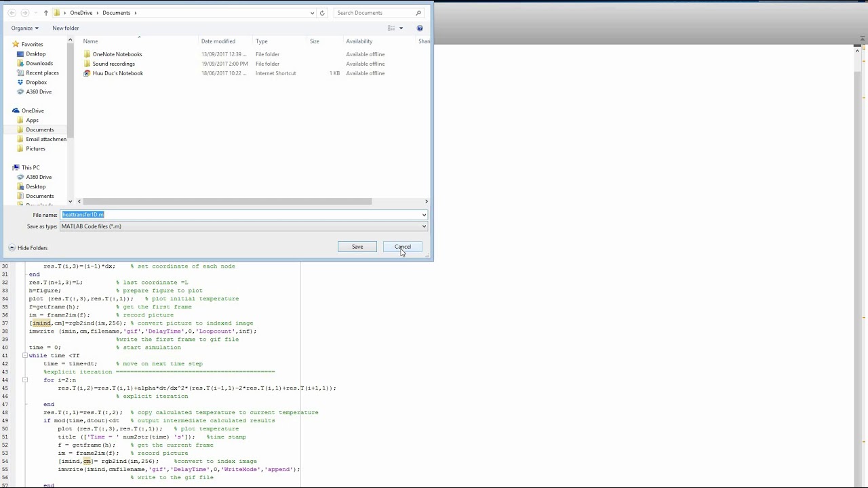Switch the file list view layout
868x488 pixels.
coord(391,28)
